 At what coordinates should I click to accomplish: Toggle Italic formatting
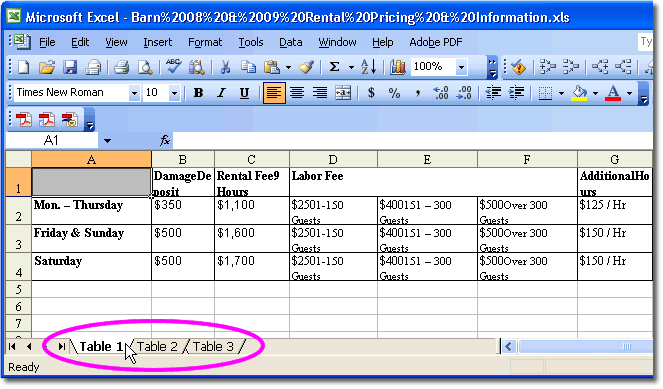click(x=221, y=93)
